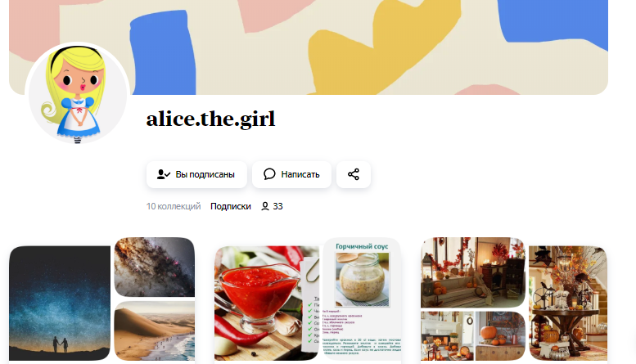Image resolution: width=636 pixels, height=364 pixels.
Task: Toggle subscription via Вы подписаны button
Action: [196, 174]
